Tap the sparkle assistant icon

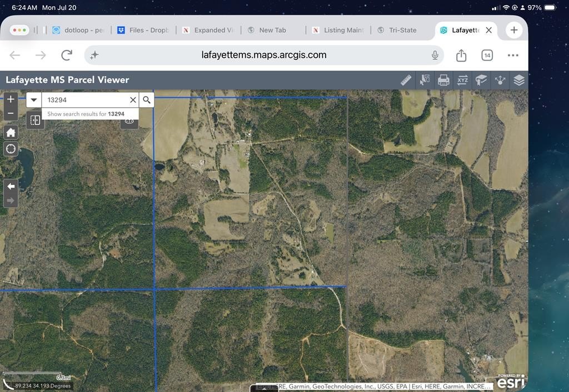point(94,55)
